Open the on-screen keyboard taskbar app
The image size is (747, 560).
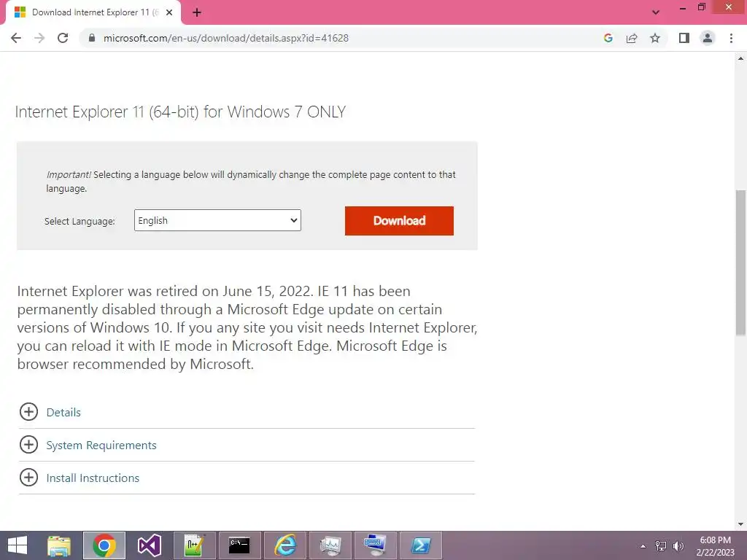click(x=376, y=545)
